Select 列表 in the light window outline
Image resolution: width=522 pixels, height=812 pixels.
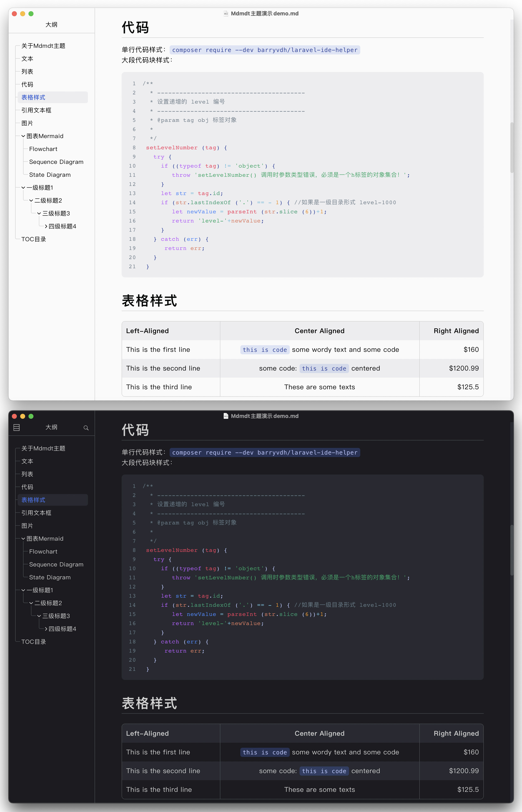(x=27, y=72)
